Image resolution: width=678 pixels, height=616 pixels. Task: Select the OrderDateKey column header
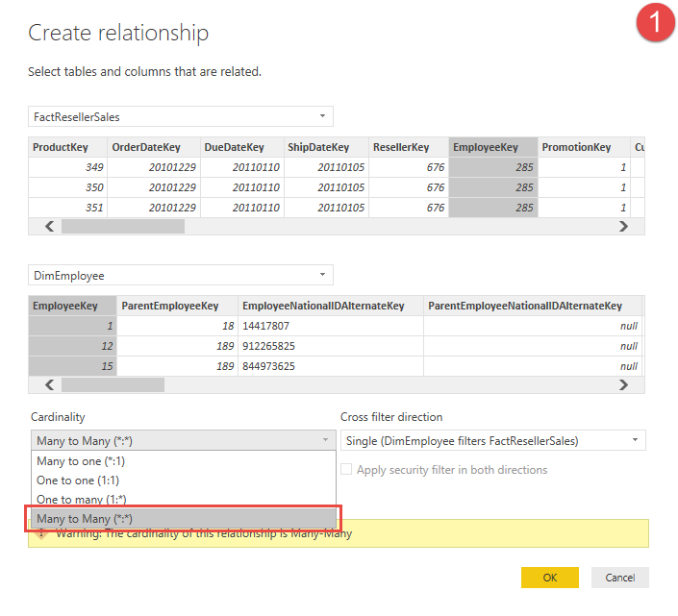tap(154, 147)
